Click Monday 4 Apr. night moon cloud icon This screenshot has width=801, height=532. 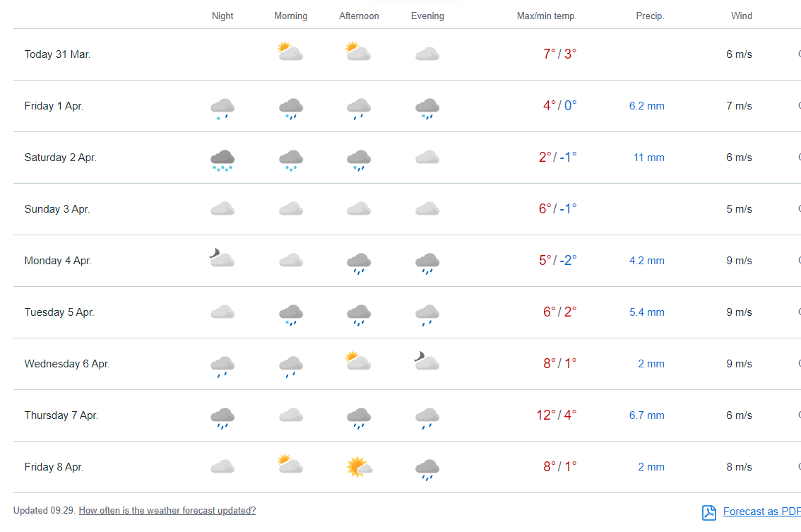(x=222, y=259)
